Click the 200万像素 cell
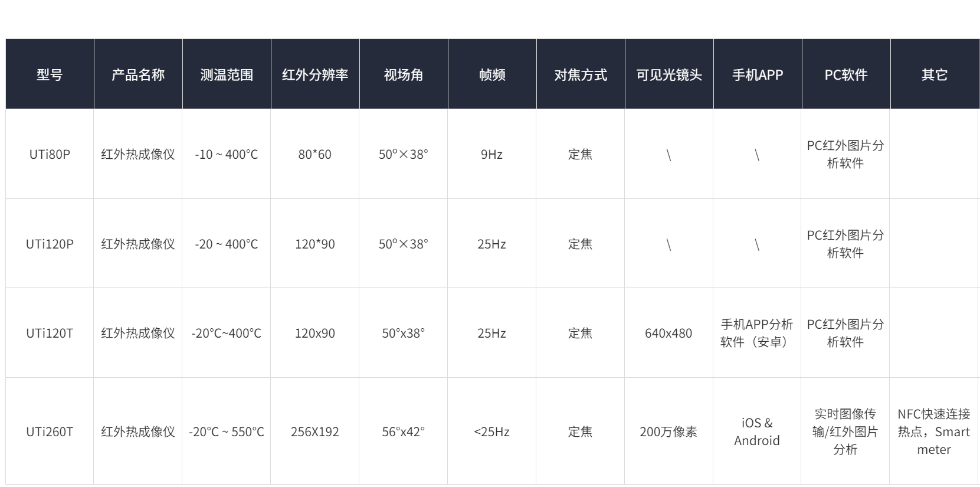 click(x=668, y=432)
